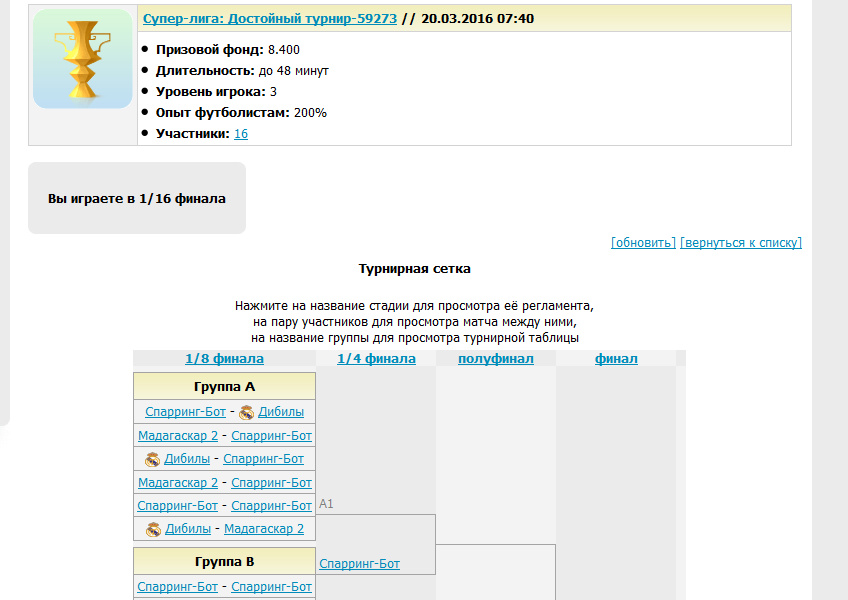The height and width of the screenshot is (600, 848).
Task: Open the Супер-лига: Достойный турнир-59273 title link
Action: coord(269,19)
